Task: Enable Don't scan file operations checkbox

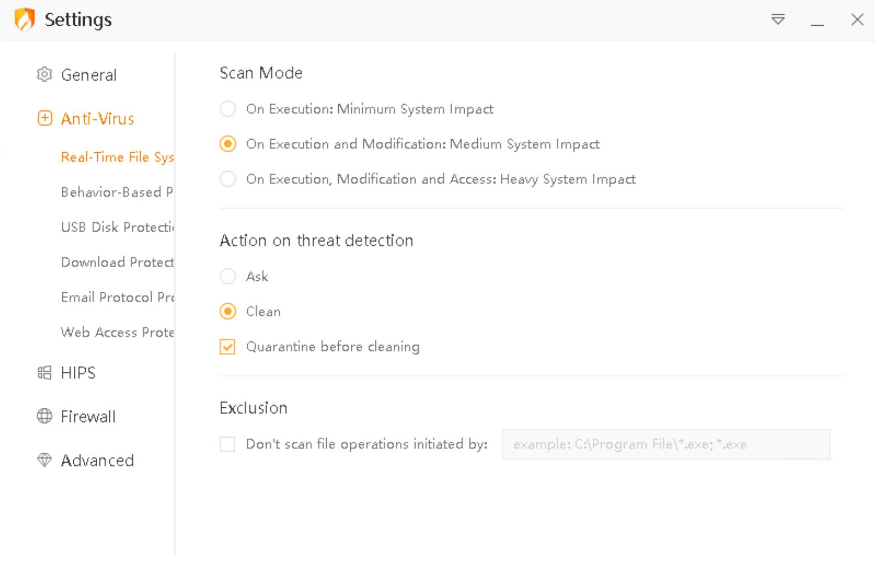Action: pyautogui.click(x=228, y=444)
